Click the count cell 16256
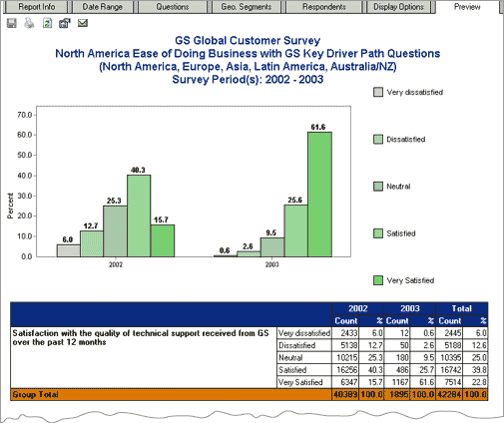504x423 pixels. click(345, 370)
